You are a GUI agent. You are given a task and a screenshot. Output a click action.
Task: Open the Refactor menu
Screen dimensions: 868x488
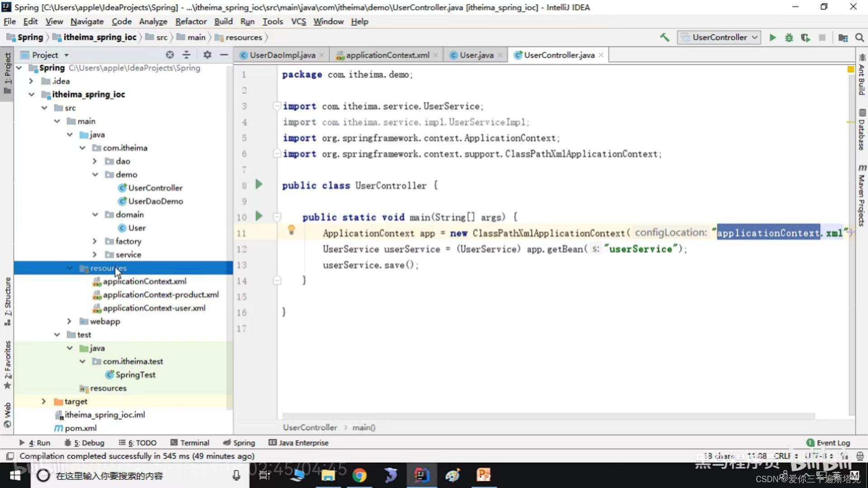[x=191, y=22]
